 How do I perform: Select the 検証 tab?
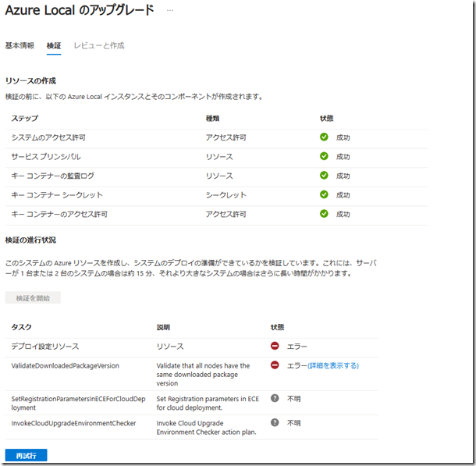54,45
